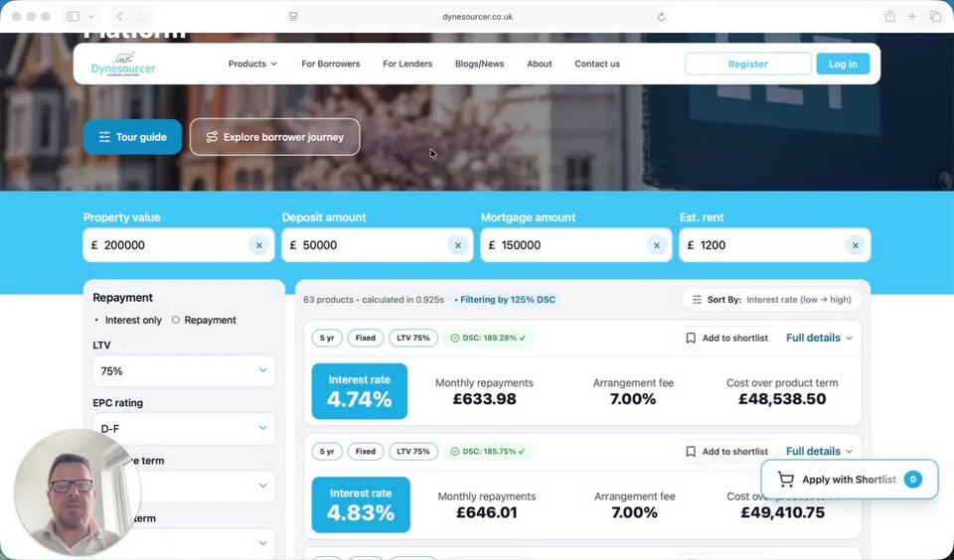Viewport: 954px width, 560px height.
Task: Select the Interest only repayment option
Action: (128, 320)
